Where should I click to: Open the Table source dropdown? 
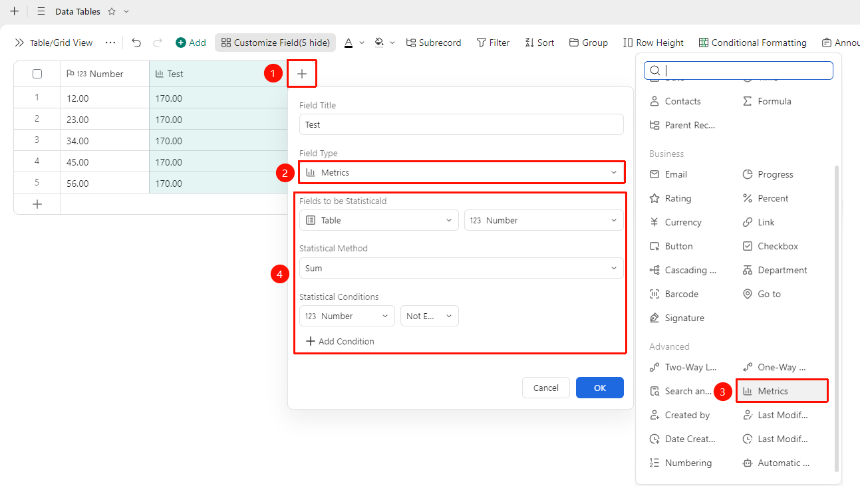coord(379,220)
